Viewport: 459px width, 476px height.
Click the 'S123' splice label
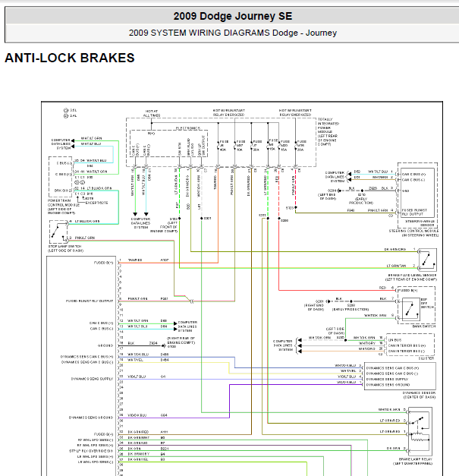click(289, 208)
